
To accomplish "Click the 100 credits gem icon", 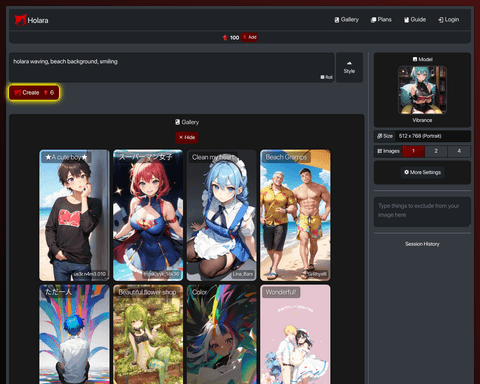I will (x=225, y=38).
